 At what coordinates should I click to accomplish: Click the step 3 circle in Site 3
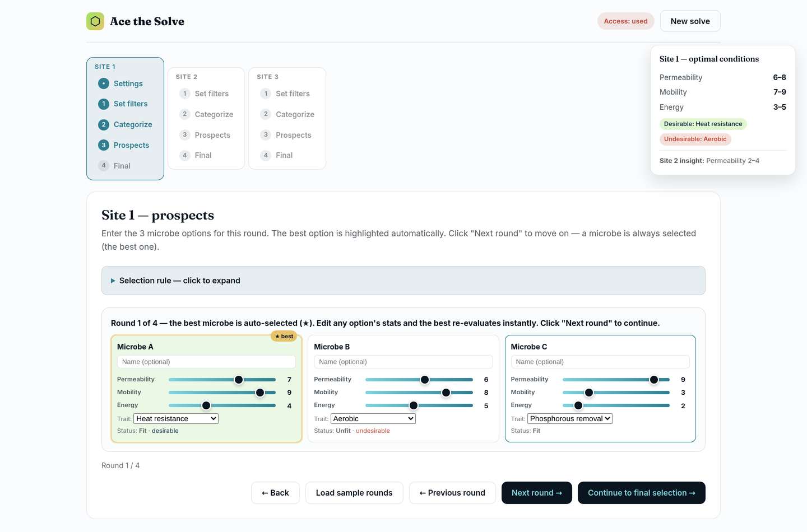266,135
